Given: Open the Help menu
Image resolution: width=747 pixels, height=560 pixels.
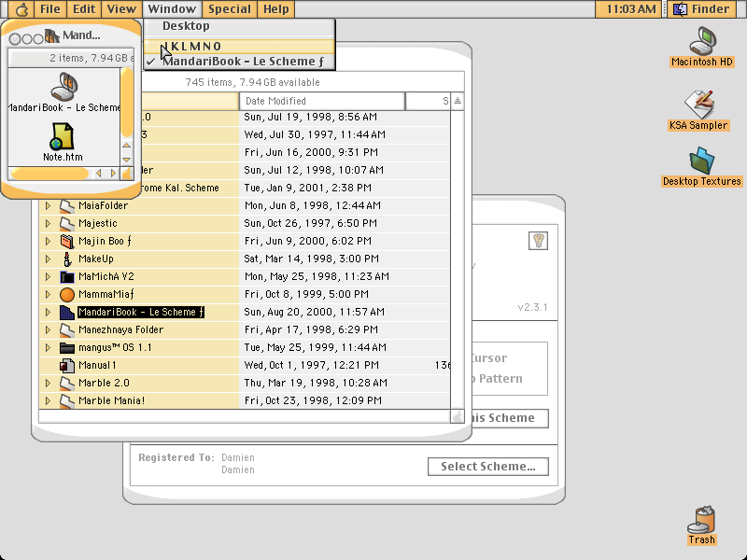Looking at the screenshot, I should coord(275,9).
